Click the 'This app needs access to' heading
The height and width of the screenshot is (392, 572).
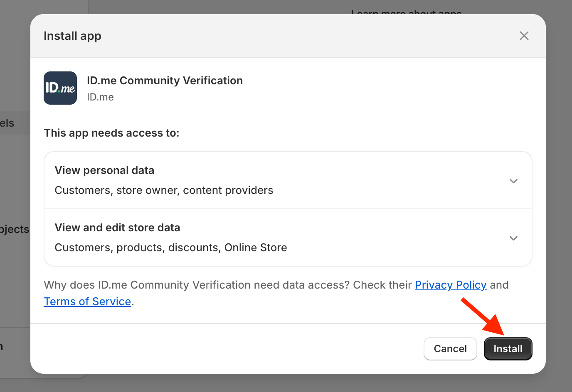point(111,132)
